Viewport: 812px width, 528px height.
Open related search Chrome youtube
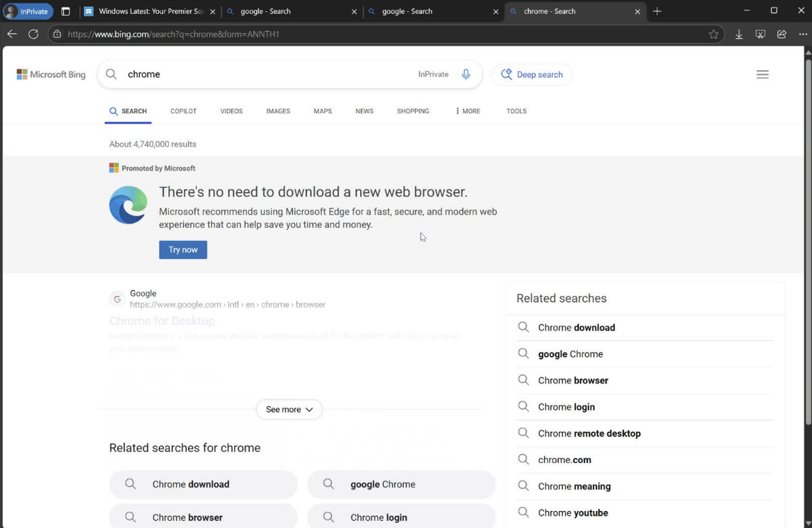click(x=573, y=512)
